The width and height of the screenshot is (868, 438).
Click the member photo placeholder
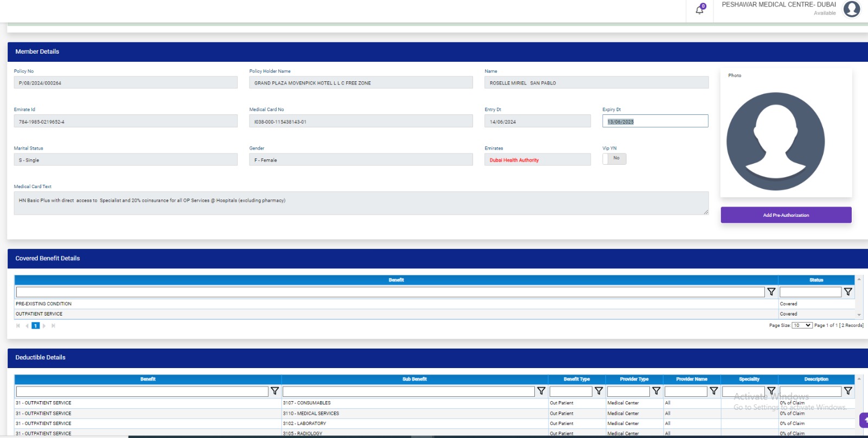click(x=775, y=141)
